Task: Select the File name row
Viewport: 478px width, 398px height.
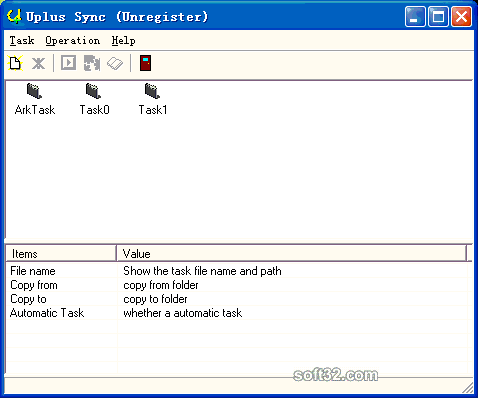Action: click(237, 271)
